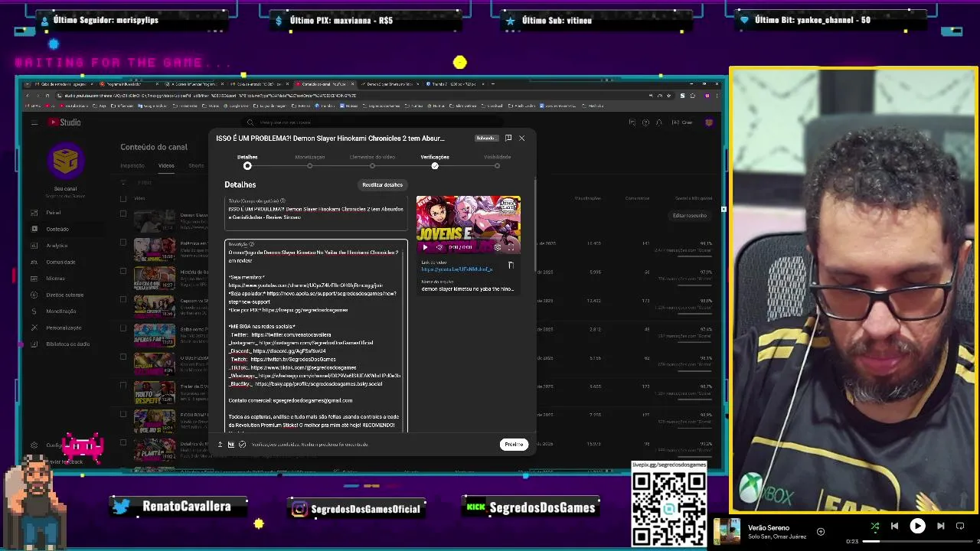Viewport: 980px width, 551px height.
Task: Click the Editar rascunho button
Action: (x=689, y=216)
